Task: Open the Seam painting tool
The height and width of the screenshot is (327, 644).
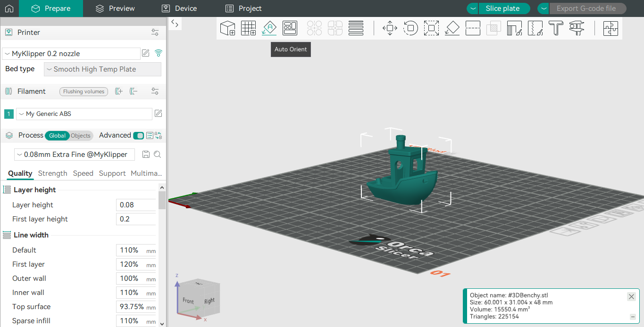Action: (535, 28)
